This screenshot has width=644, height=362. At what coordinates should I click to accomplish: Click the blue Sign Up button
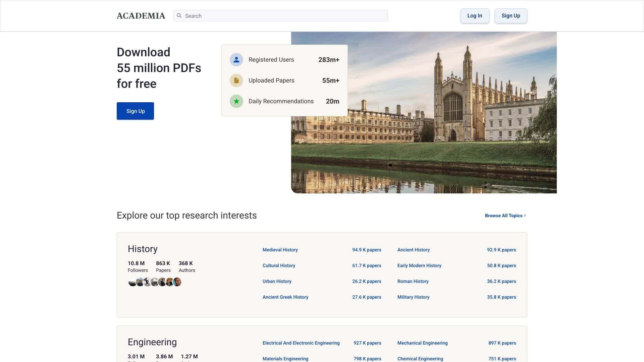coord(135,111)
